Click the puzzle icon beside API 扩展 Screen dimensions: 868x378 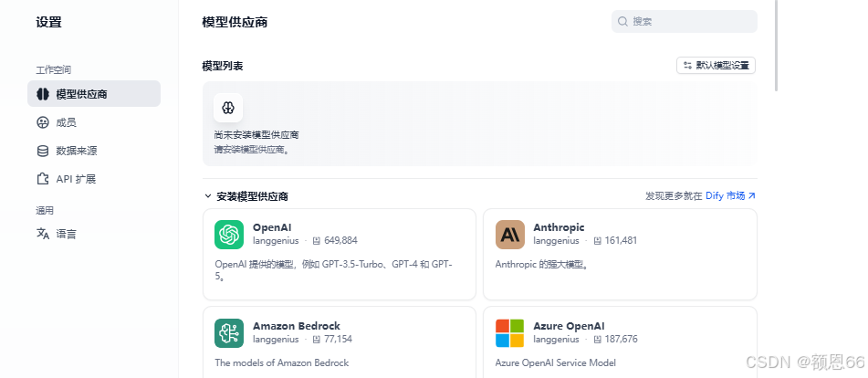[x=43, y=179]
